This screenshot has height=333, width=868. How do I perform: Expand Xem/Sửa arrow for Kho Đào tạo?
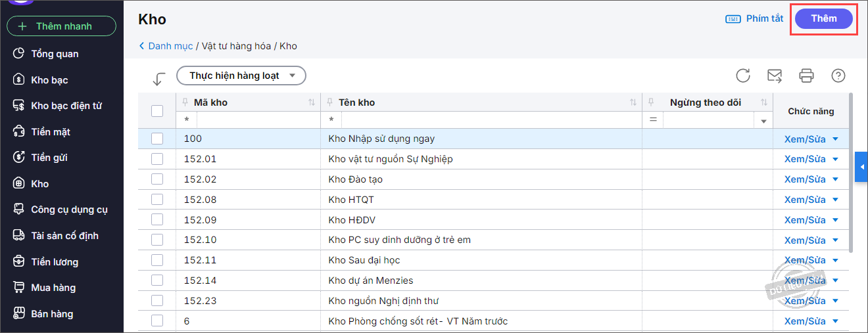pyautogui.click(x=836, y=179)
